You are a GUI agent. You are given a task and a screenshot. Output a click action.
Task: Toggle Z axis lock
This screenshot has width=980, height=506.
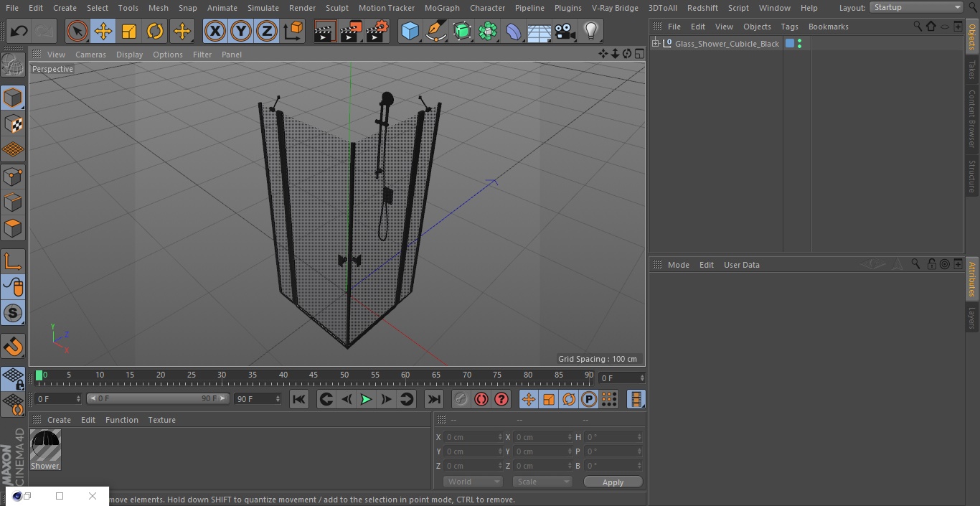click(x=267, y=32)
